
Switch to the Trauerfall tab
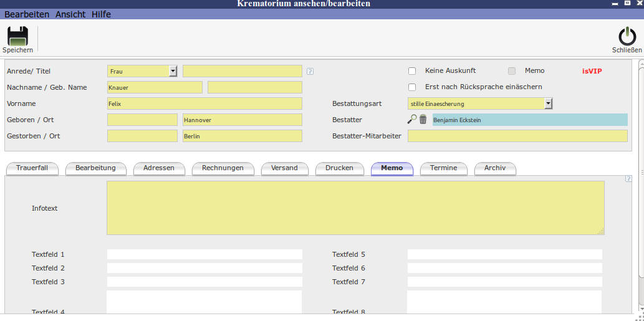pyautogui.click(x=31, y=168)
